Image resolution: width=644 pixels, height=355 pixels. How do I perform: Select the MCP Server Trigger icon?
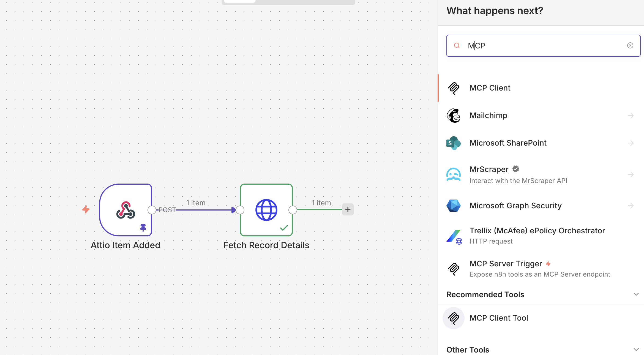coord(454,269)
